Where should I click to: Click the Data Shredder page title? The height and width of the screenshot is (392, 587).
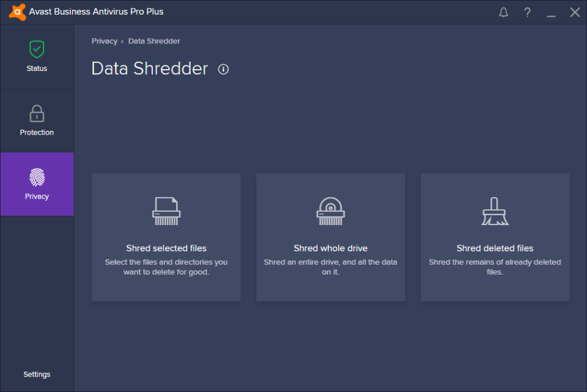pos(150,68)
